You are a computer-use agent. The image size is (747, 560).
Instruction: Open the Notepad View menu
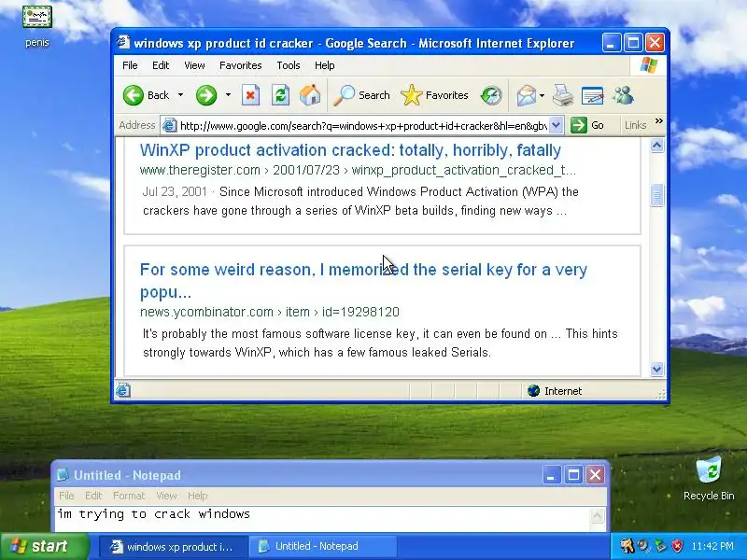coord(166,496)
